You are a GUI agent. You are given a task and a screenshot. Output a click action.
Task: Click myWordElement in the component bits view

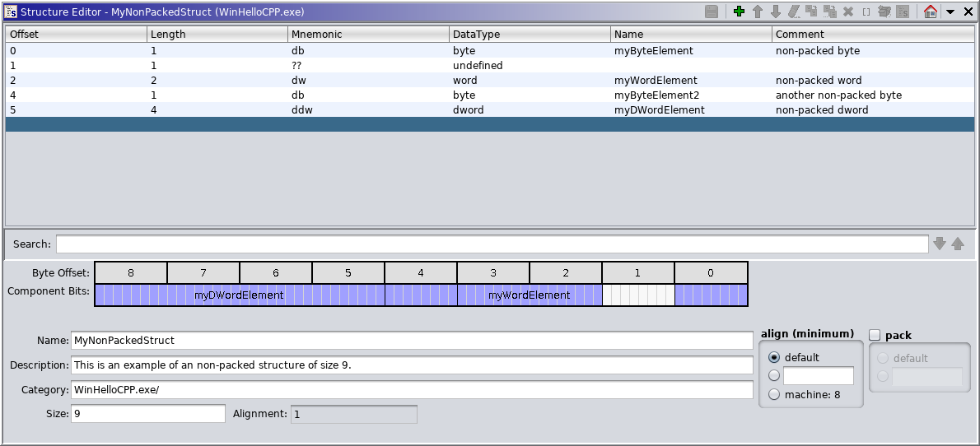(529, 295)
